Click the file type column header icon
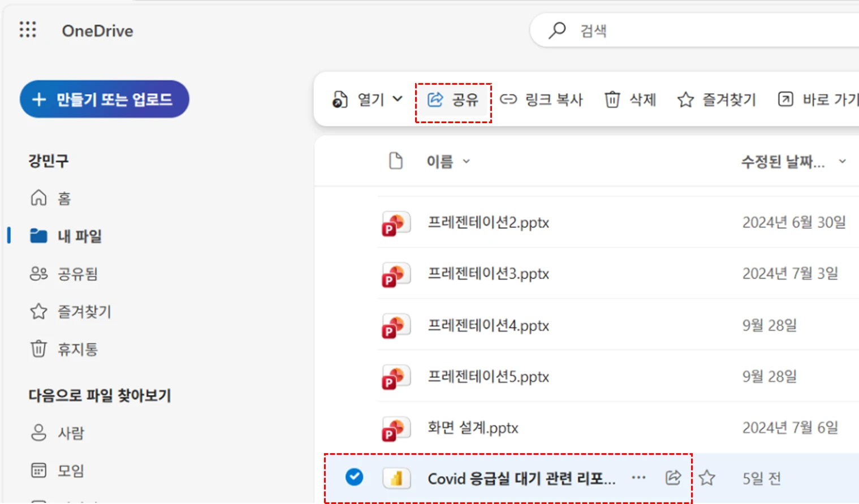The width and height of the screenshot is (859, 504). (x=396, y=162)
